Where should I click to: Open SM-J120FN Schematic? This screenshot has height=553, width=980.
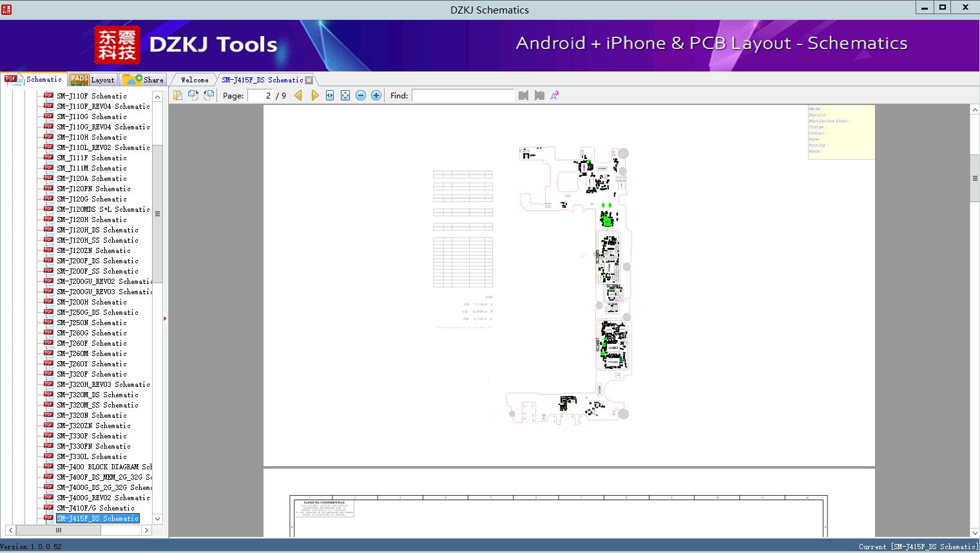[93, 189]
